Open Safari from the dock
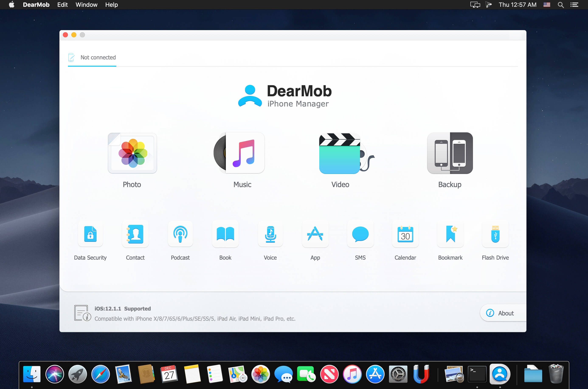 [x=100, y=374]
